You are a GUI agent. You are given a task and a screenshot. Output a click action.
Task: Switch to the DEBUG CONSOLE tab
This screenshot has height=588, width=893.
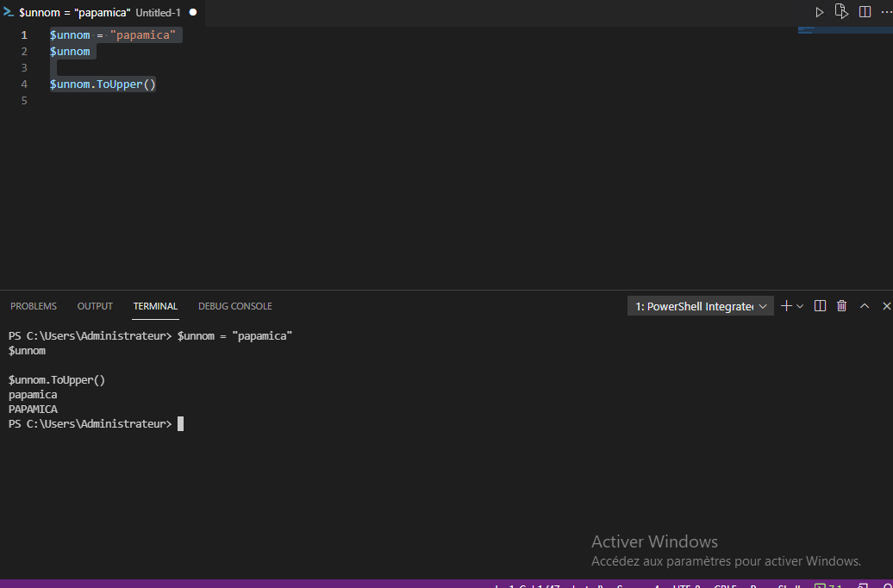(x=234, y=305)
